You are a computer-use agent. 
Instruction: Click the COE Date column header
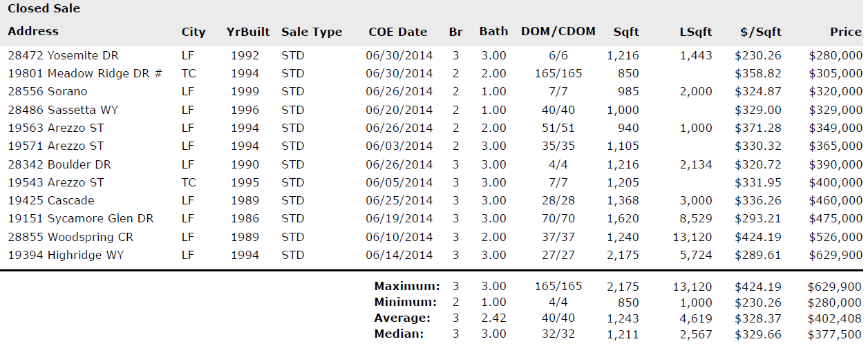[x=397, y=32]
